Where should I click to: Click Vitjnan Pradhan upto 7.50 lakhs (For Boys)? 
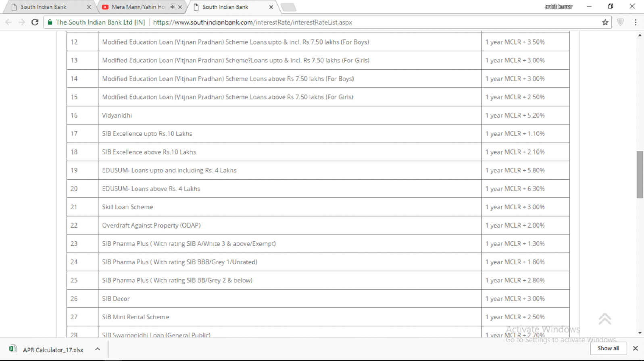point(236,42)
